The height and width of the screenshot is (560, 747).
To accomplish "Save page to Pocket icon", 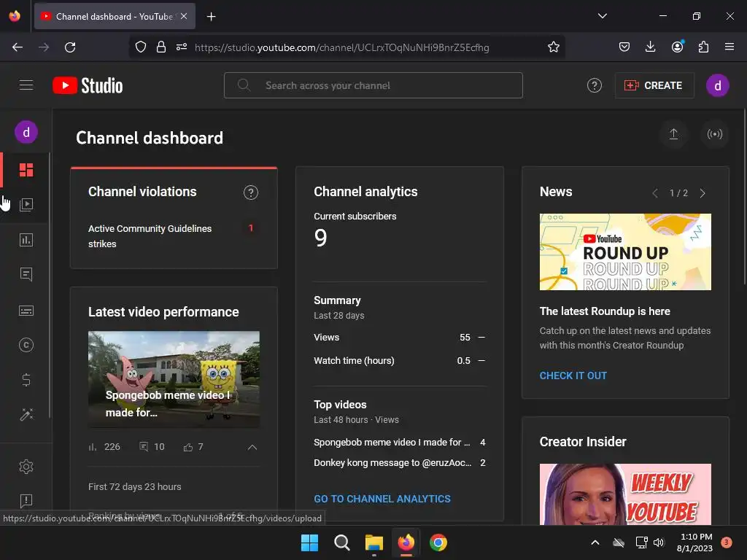I will pyautogui.click(x=624, y=47).
